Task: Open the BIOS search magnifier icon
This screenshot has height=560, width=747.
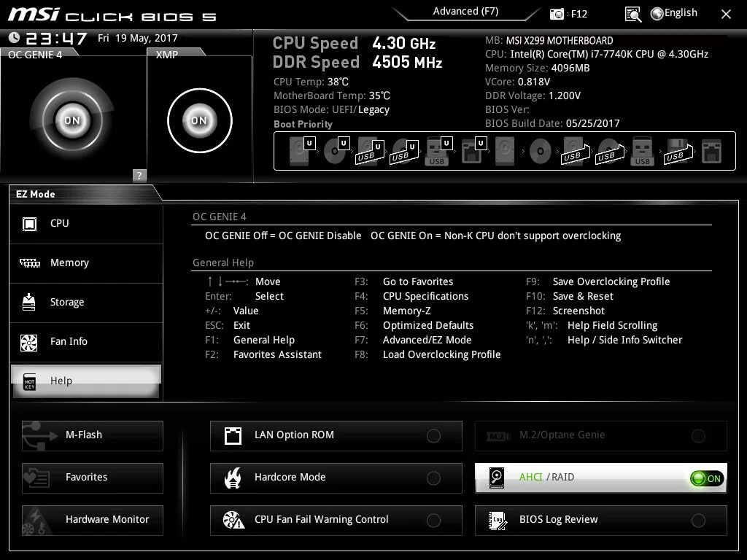Action: pos(632,15)
